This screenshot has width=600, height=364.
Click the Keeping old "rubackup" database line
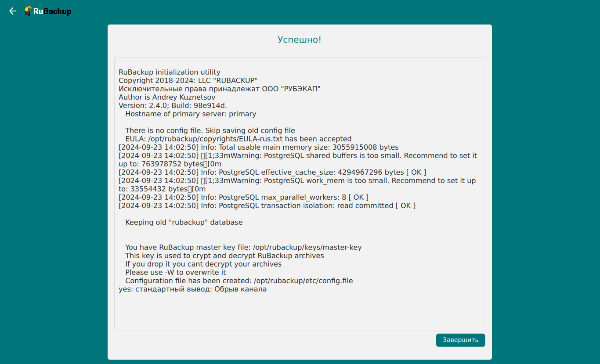tap(184, 222)
